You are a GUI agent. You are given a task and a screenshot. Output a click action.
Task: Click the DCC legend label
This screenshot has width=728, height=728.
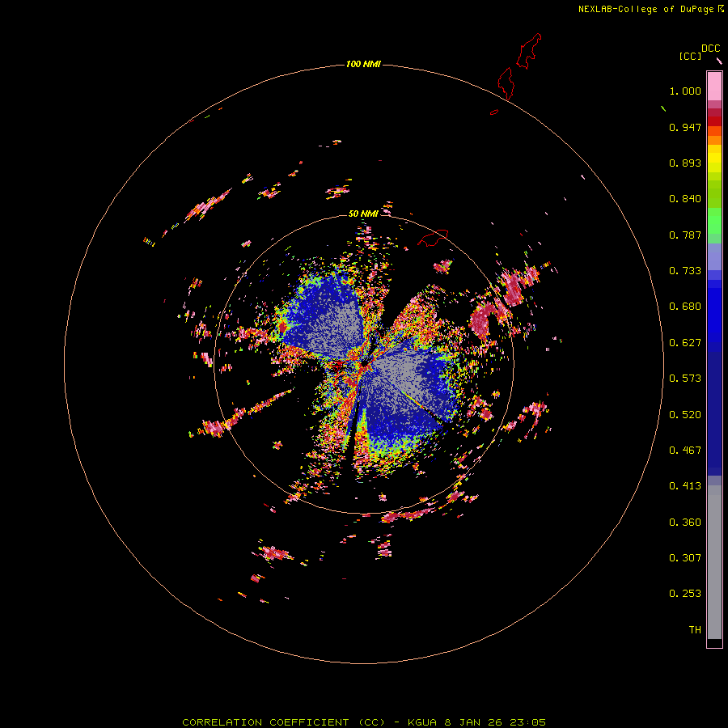point(711,49)
